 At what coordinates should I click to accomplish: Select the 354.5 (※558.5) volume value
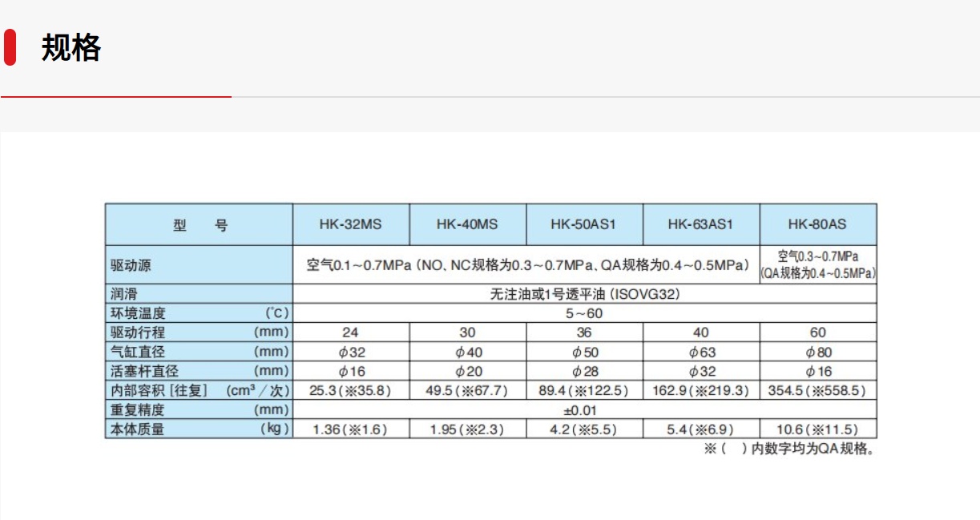pyautogui.click(x=814, y=389)
